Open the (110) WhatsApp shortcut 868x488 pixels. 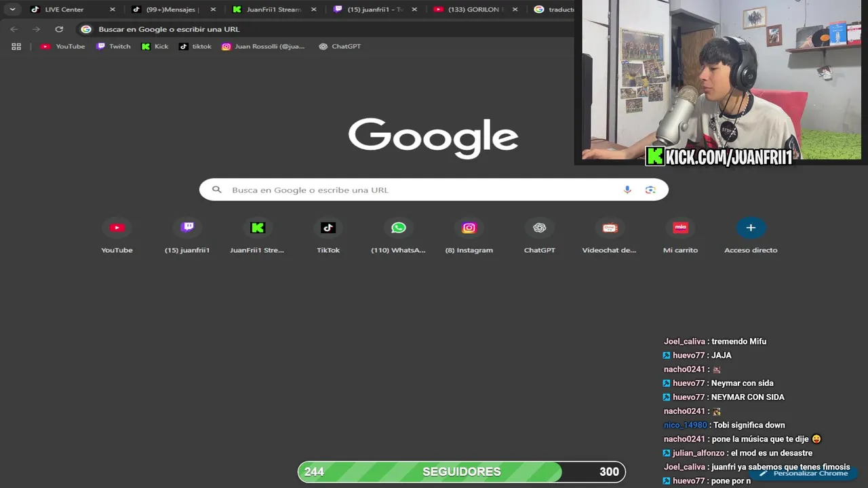point(399,235)
